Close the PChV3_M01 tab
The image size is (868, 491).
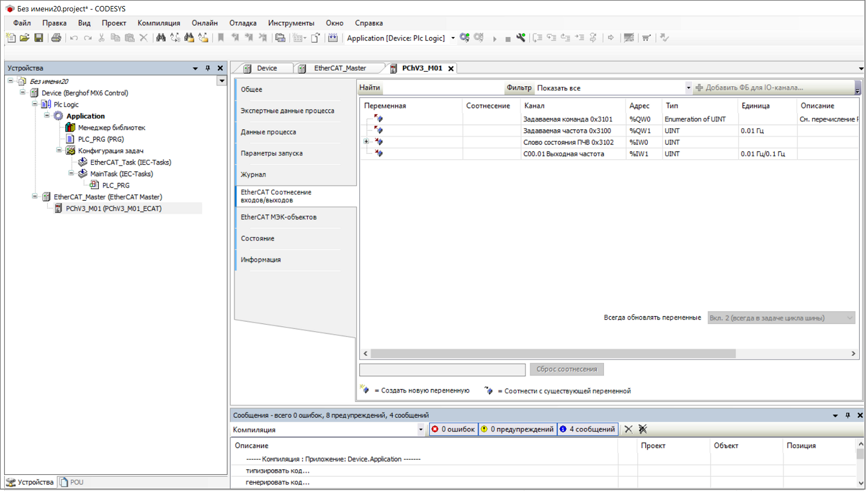click(451, 68)
